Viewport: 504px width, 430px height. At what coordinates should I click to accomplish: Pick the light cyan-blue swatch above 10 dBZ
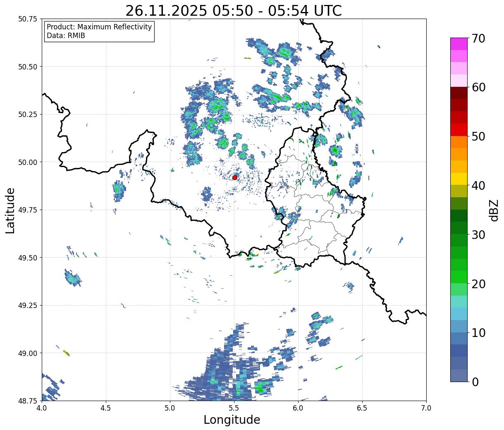pos(459,314)
